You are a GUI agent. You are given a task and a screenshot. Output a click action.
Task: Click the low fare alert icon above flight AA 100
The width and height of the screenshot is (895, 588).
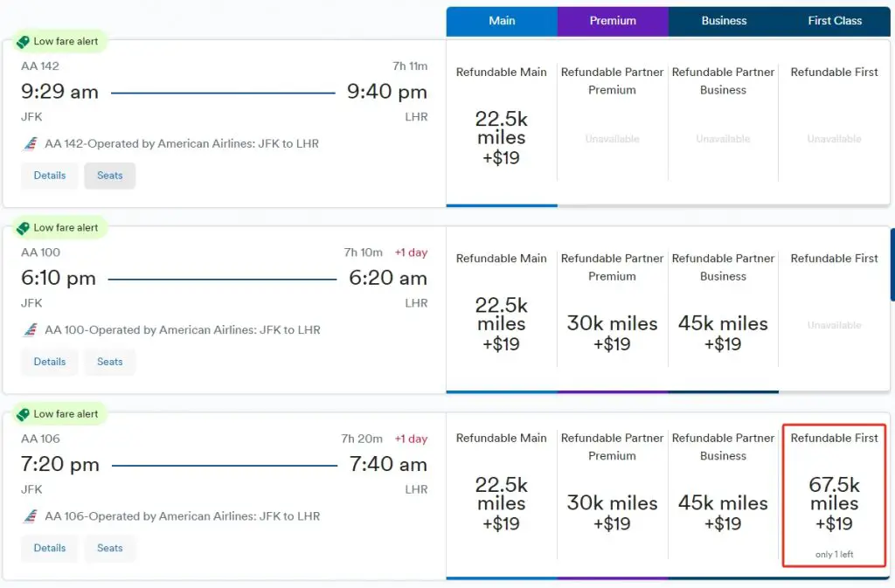point(24,227)
